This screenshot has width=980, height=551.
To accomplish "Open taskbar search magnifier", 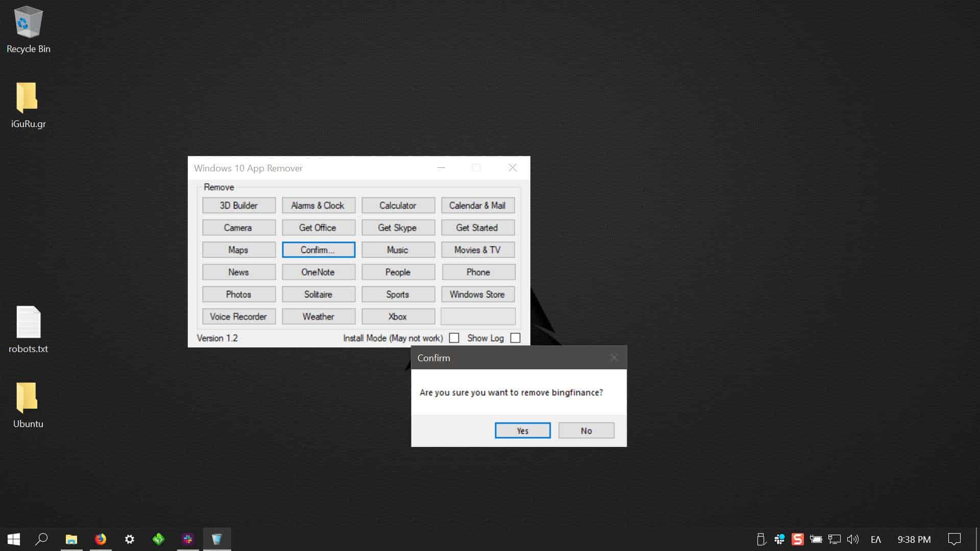I will 41,539.
